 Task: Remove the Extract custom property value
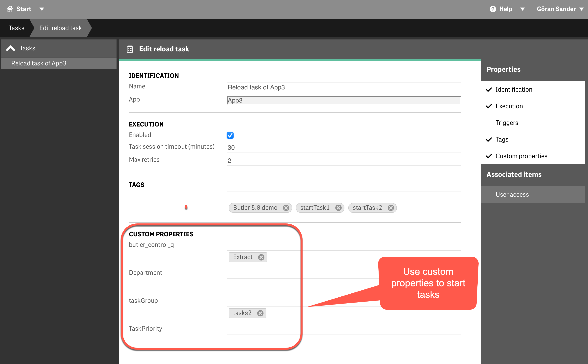[x=261, y=257]
